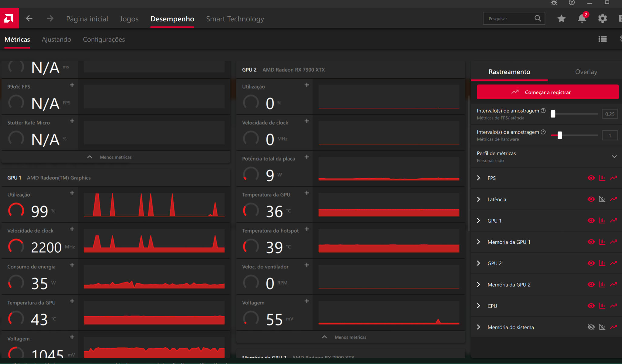Expand Memória do sistema section
This screenshot has width=622, height=364.
click(x=479, y=327)
